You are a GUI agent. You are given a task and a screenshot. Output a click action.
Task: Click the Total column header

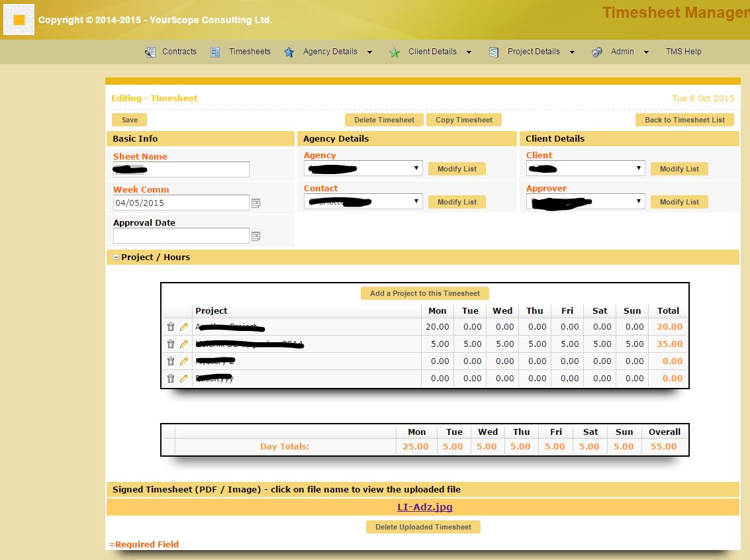coord(668,311)
